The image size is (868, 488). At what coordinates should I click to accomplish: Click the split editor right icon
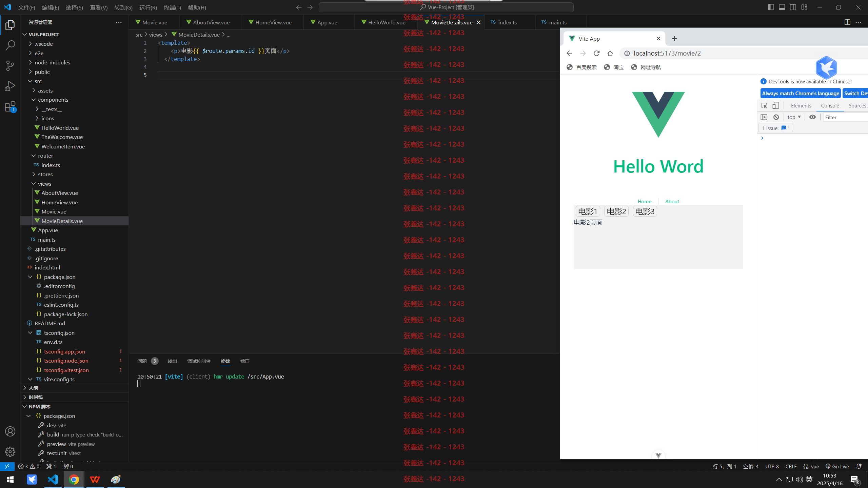pos(847,22)
